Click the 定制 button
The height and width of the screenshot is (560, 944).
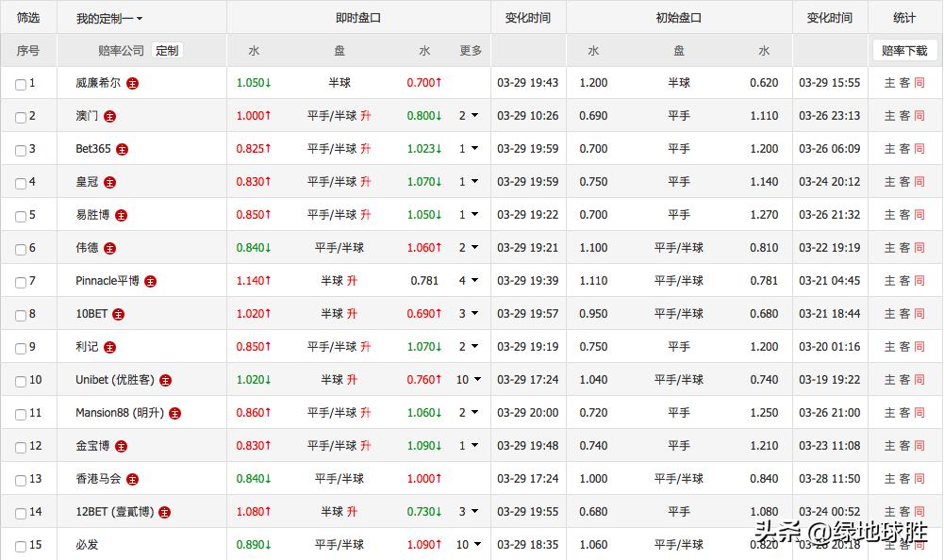pyautogui.click(x=167, y=51)
